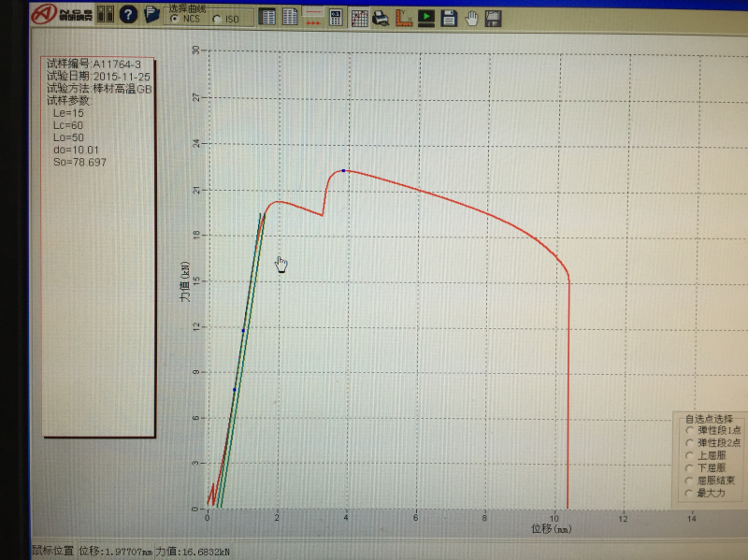Click the 力值:16.6832kN status bar readout
The width and height of the screenshot is (748, 560).
(193, 552)
